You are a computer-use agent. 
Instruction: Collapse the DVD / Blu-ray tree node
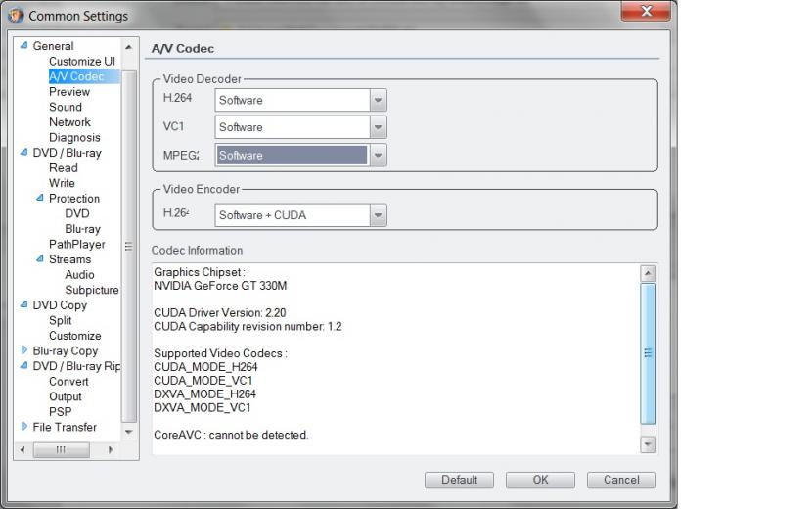pyautogui.click(x=23, y=153)
